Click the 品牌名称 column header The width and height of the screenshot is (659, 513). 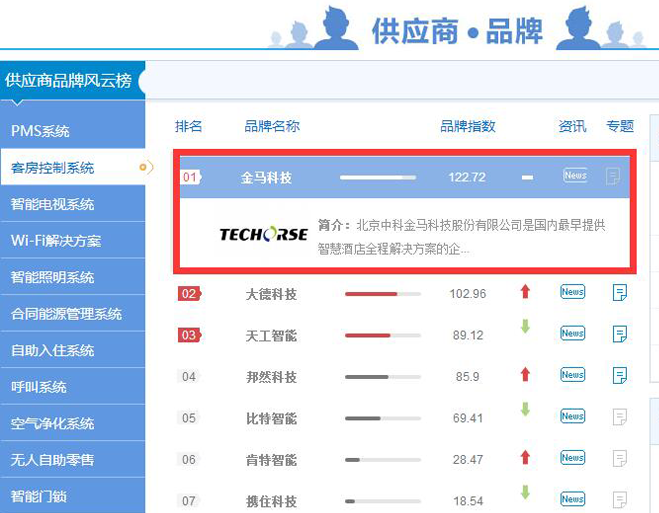click(272, 126)
